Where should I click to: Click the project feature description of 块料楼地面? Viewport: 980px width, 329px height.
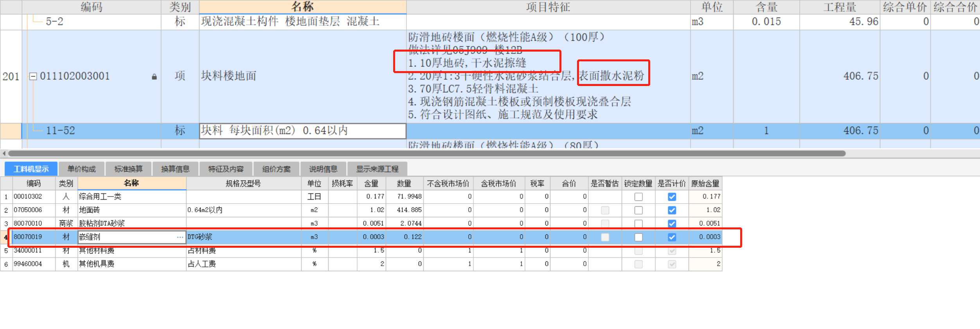(548, 76)
